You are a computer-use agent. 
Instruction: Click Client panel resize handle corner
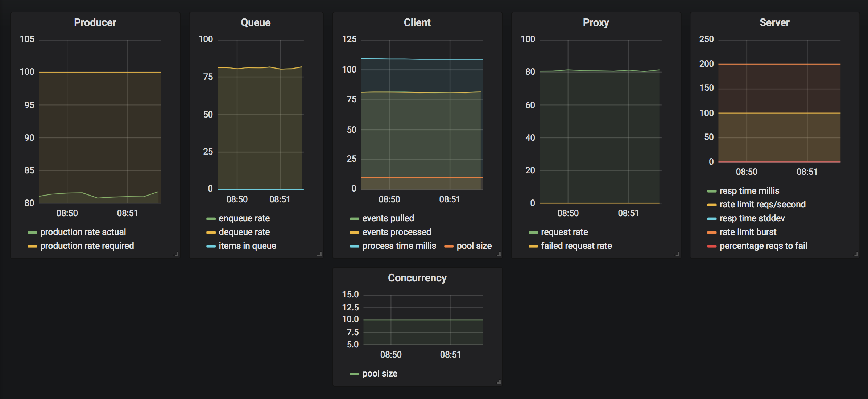coord(499,255)
